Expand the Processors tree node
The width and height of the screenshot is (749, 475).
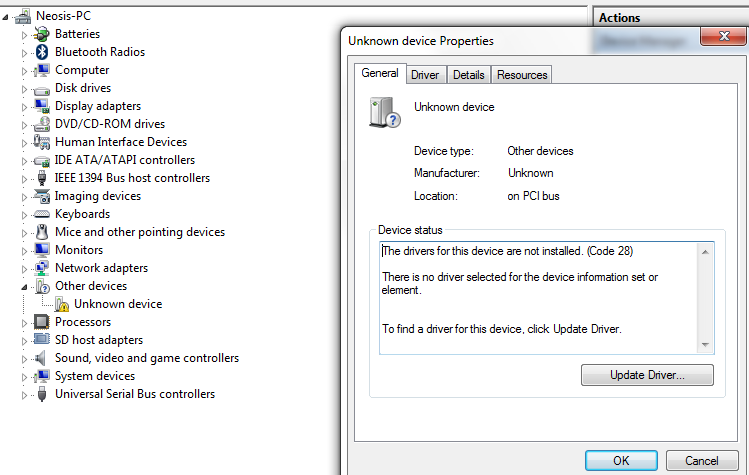[24, 323]
